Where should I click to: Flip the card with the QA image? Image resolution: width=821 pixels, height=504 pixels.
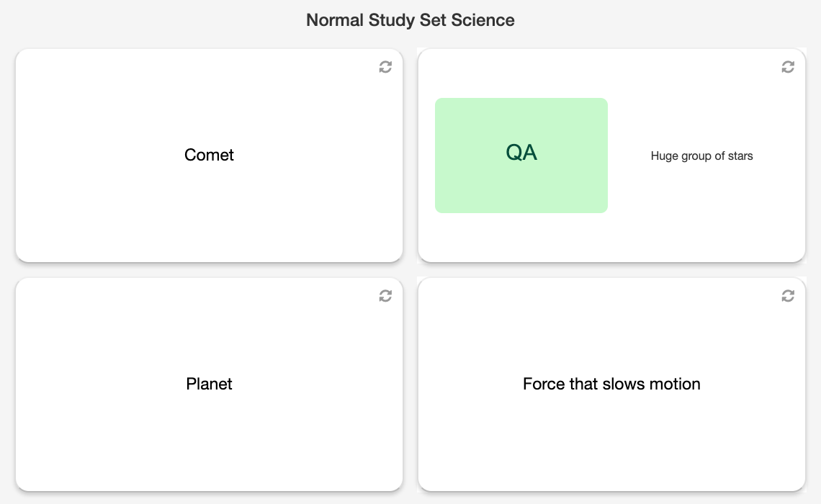(x=788, y=67)
